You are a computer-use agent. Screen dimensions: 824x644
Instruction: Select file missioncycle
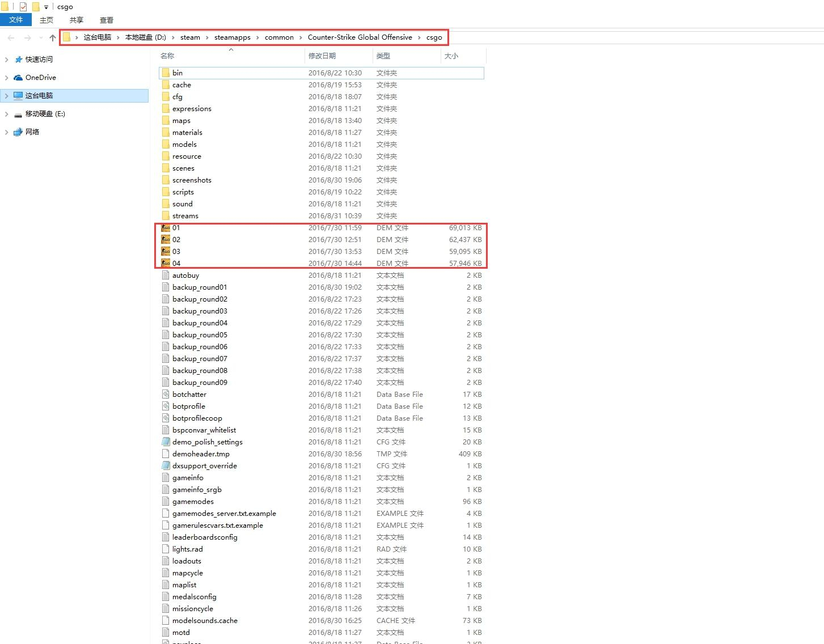193,608
